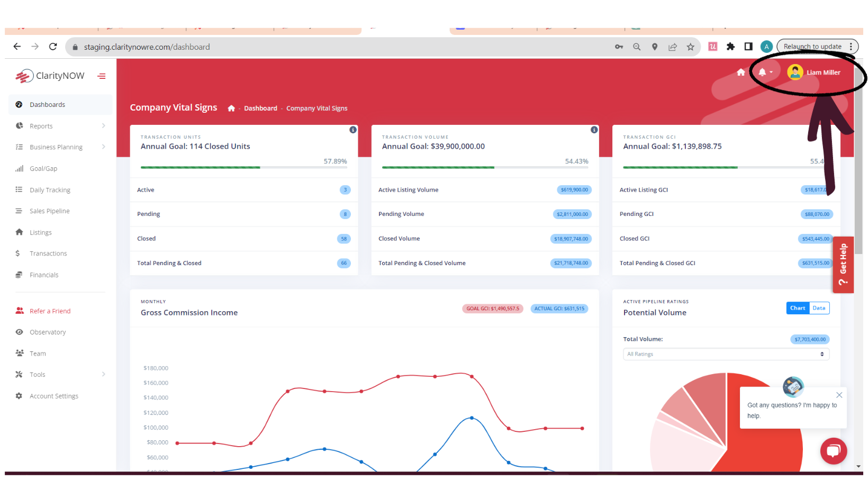Click the Business Planning checklist icon

(x=19, y=147)
